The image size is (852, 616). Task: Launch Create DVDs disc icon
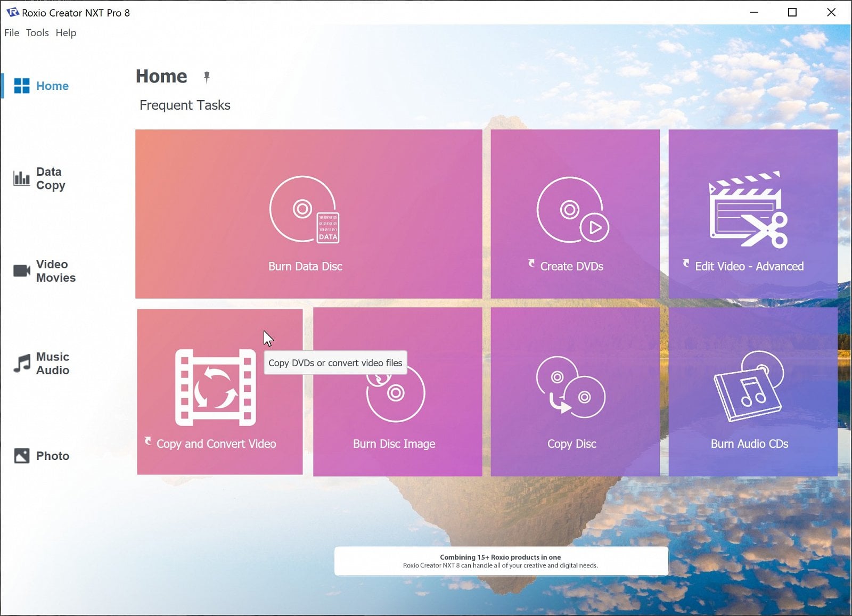(x=572, y=210)
